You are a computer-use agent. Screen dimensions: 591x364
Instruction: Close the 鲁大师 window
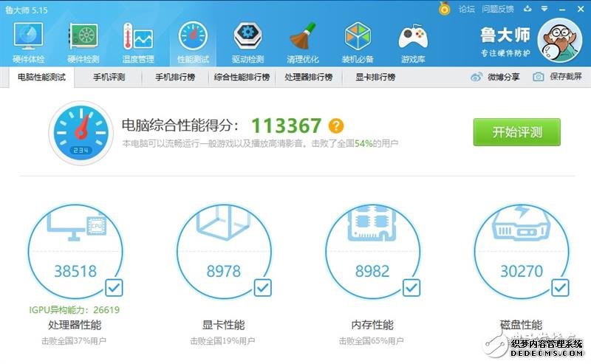tap(581, 9)
